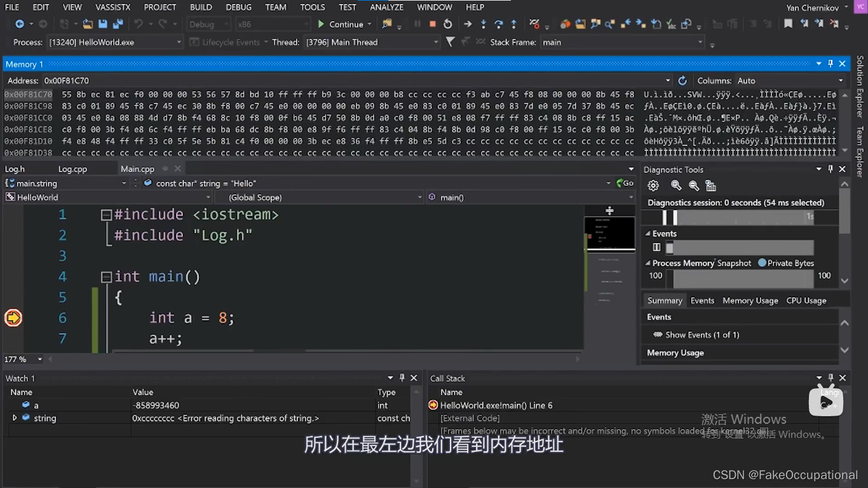The height and width of the screenshot is (488, 868).
Task: Switch to the Log.cpp tab
Action: (x=72, y=168)
